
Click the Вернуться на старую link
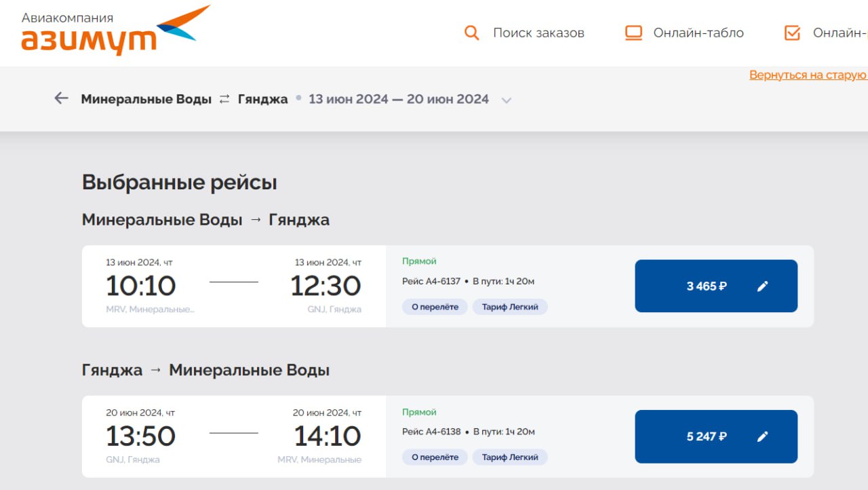[808, 75]
